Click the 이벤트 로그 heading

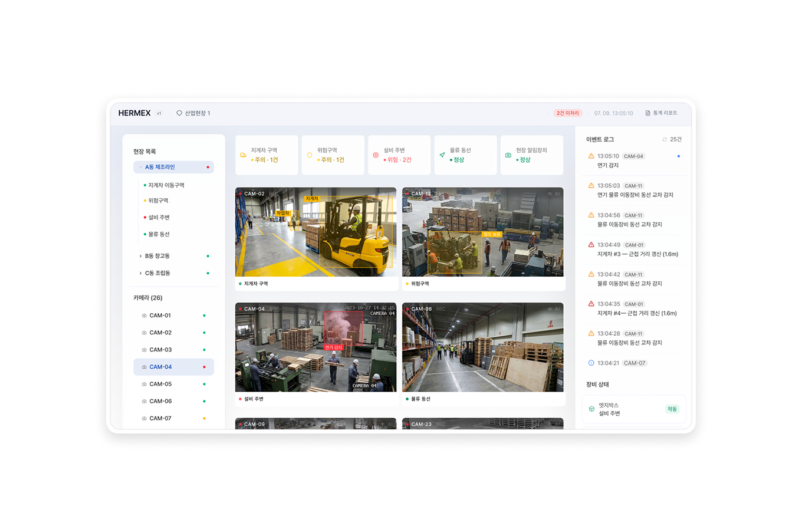pos(600,140)
